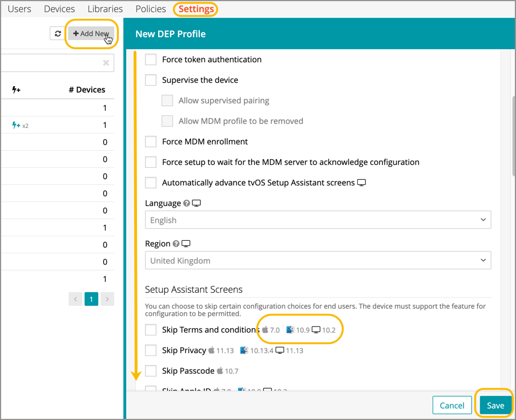This screenshot has width=516, height=420.
Task: Click the Add New button
Action: 91,34
